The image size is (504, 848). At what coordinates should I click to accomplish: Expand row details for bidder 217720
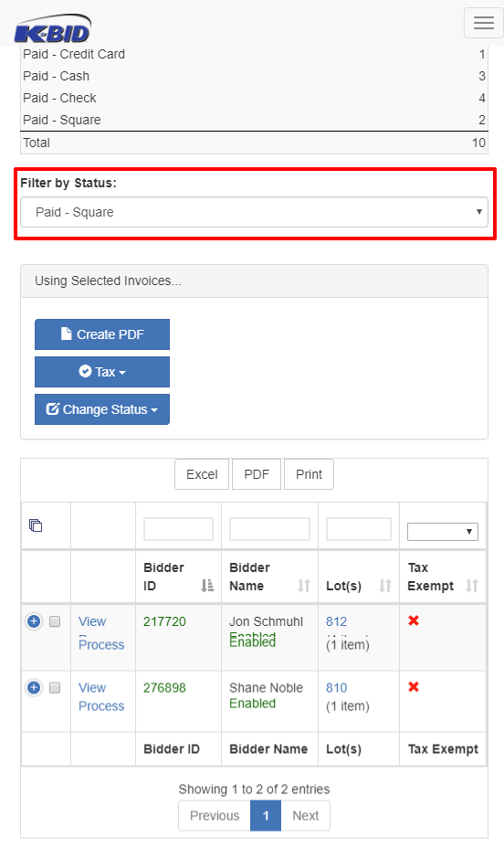tap(34, 621)
